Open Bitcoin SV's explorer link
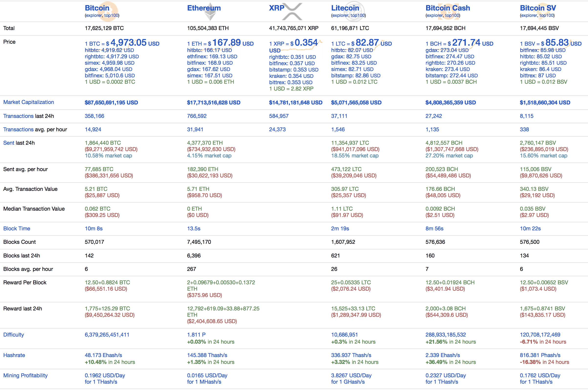 pyautogui.click(x=529, y=15)
